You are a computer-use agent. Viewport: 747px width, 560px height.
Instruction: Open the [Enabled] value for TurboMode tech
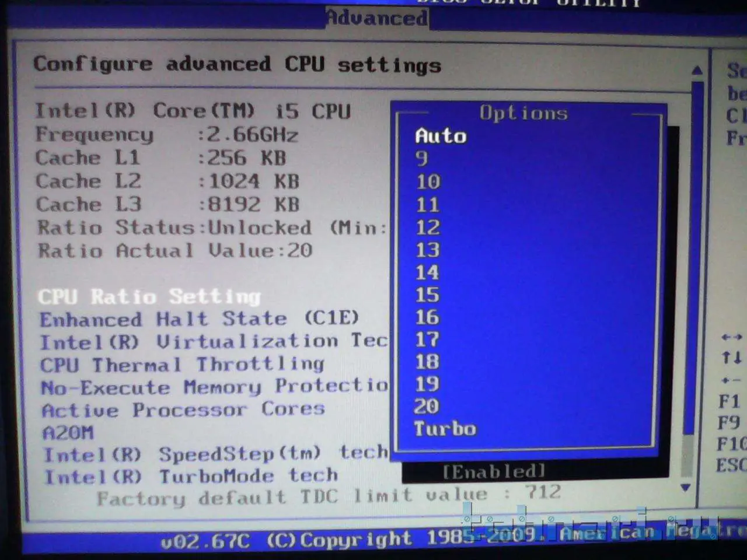point(494,471)
